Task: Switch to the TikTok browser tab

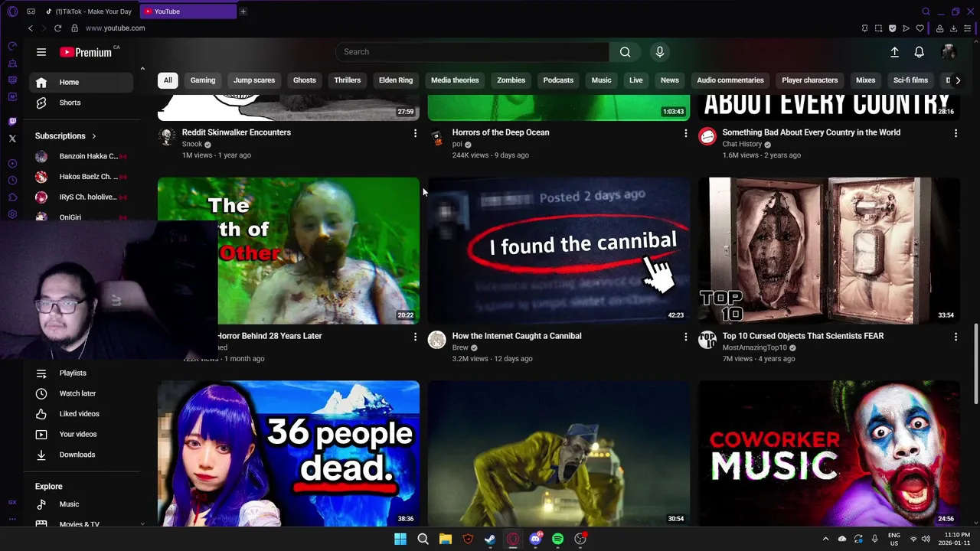Action: 89,11
